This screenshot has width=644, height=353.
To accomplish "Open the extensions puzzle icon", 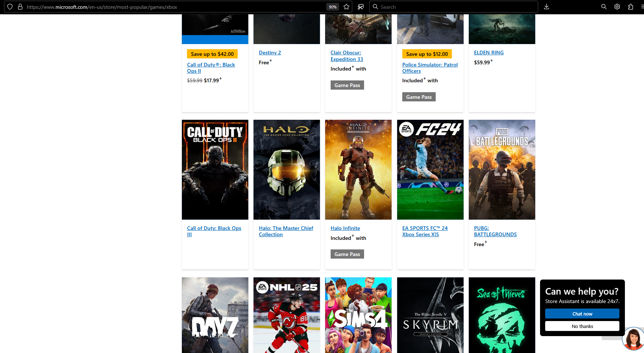I will (x=630, y=7).
